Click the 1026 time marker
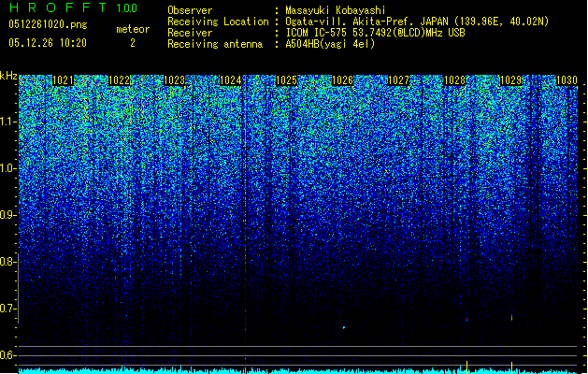 tap(343, 80)
